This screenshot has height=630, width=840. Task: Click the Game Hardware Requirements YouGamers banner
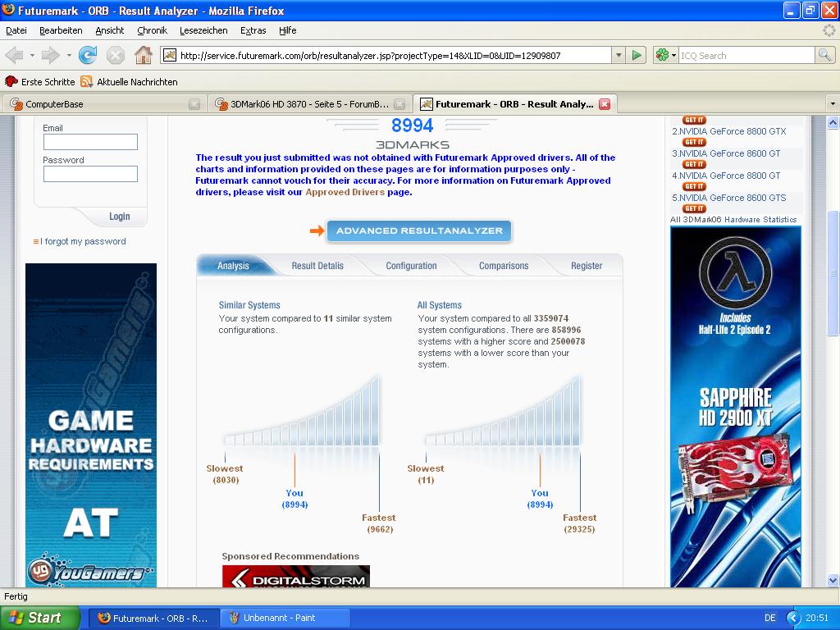click(91, 426)
